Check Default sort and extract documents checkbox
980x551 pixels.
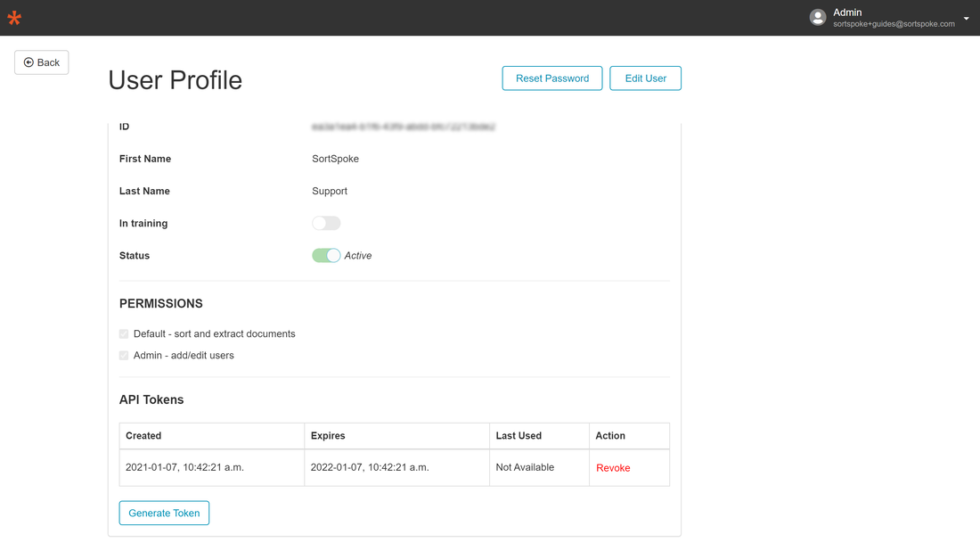coord(124,334)
